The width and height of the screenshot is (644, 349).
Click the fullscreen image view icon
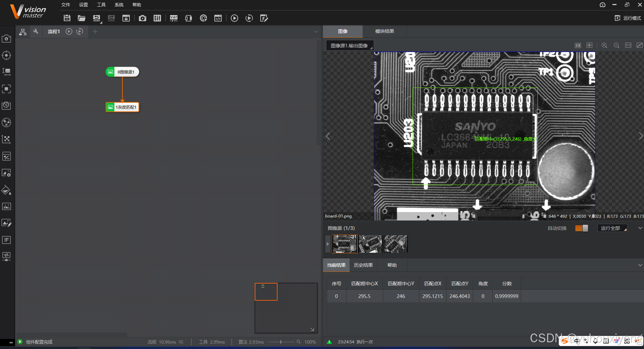coord(640,45)
